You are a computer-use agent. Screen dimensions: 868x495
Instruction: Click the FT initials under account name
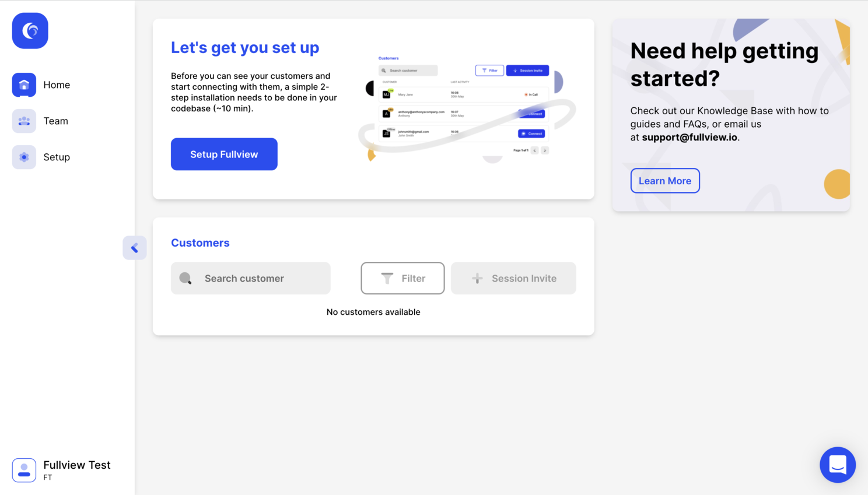coord(48,478)
